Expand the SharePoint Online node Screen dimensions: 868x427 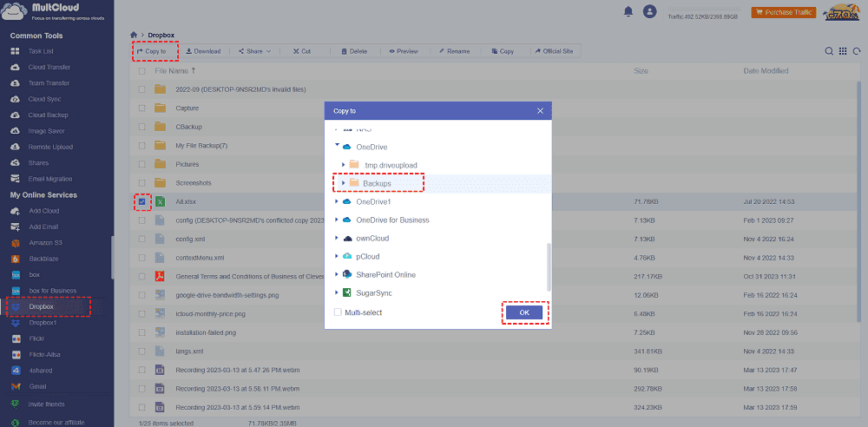pos(336,274)
